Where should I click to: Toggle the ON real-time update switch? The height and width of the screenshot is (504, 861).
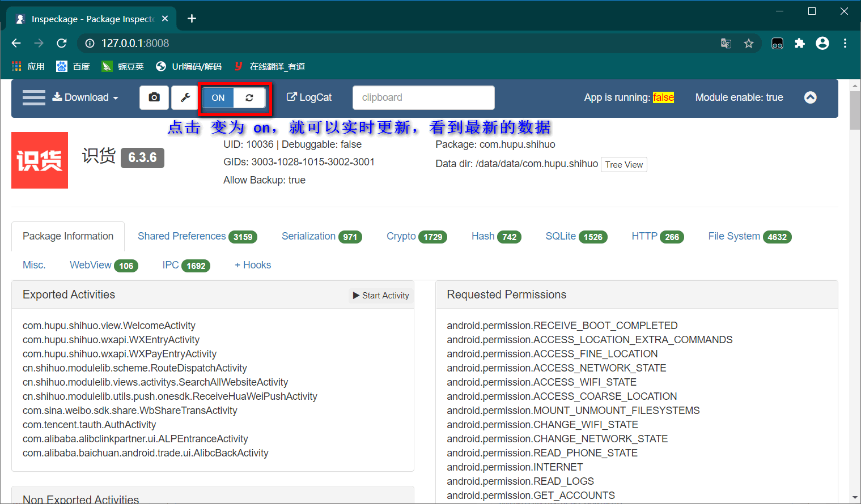(x=218, y=97)
